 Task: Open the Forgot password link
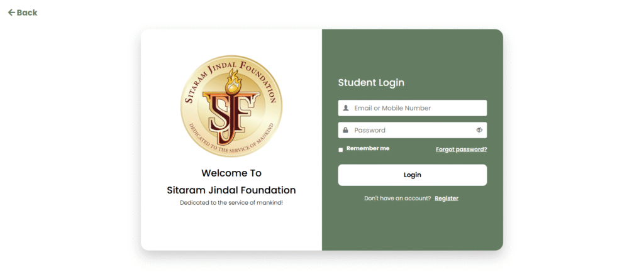[x=461, y=149]
